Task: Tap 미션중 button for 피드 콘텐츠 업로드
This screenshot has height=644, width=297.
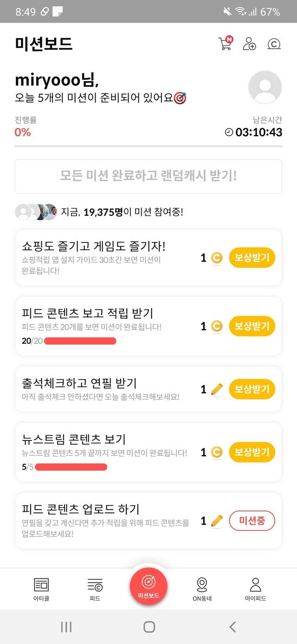Action: pos(252,521)
